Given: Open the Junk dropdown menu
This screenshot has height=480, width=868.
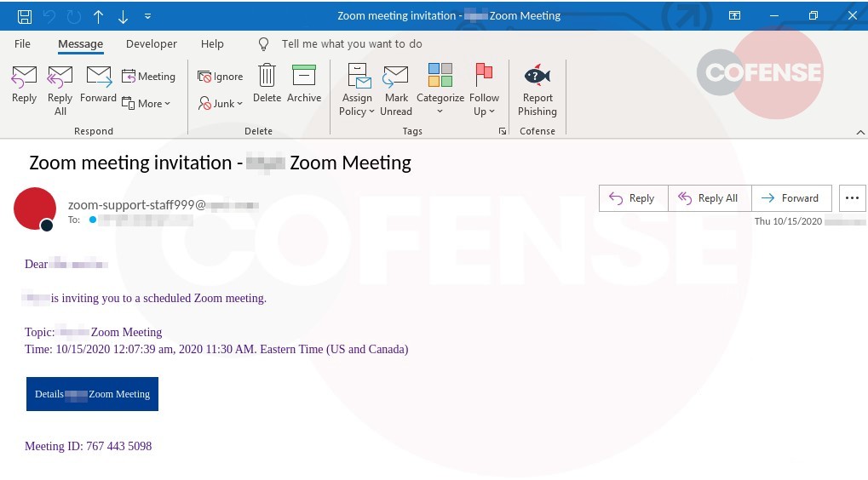Looking at the screenshot, I should click(221, 104).
